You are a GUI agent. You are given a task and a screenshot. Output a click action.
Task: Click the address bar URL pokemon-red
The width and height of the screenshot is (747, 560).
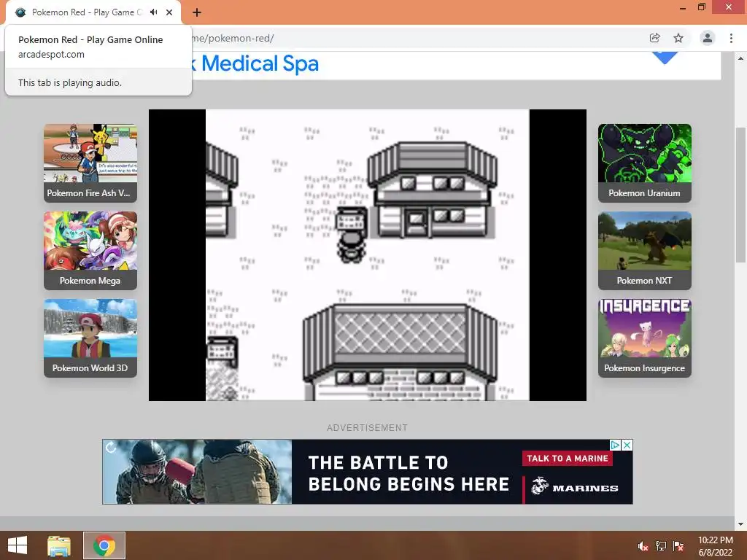point(233,38)
